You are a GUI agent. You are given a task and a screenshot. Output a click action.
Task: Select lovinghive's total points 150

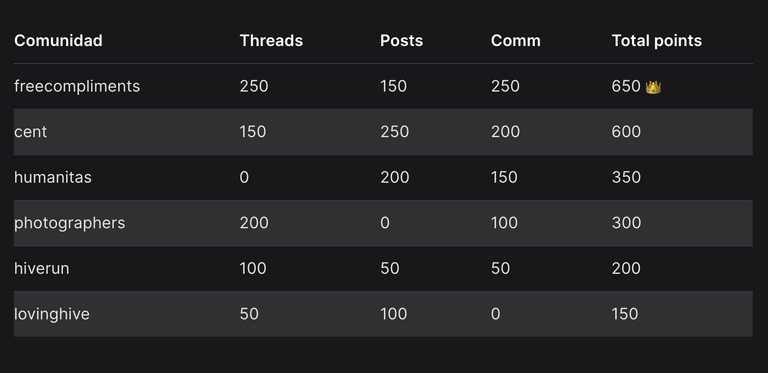[x=625, y=314]
